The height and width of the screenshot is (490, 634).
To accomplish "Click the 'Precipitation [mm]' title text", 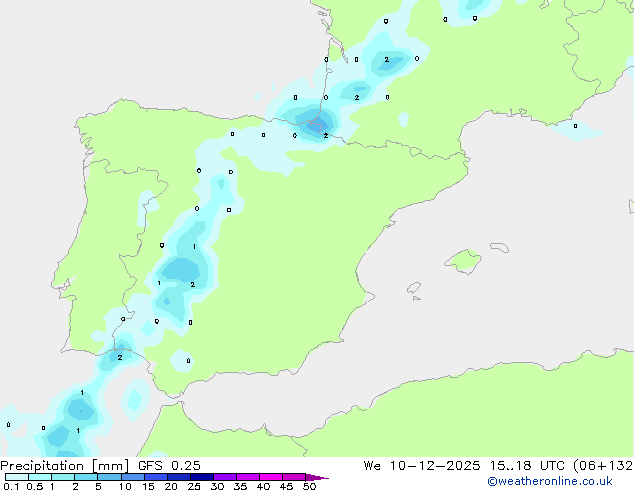I will [x=65, y=466].
